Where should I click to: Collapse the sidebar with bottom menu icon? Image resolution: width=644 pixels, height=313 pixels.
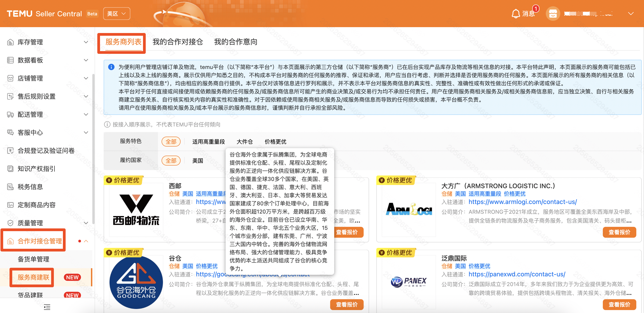click(x=47, y=307)
